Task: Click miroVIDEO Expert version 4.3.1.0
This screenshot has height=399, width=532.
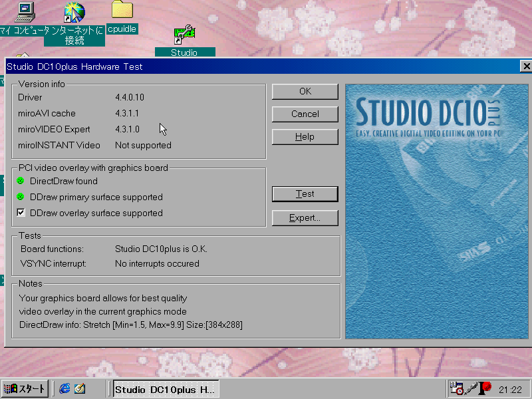Action: tap(127, 129)
